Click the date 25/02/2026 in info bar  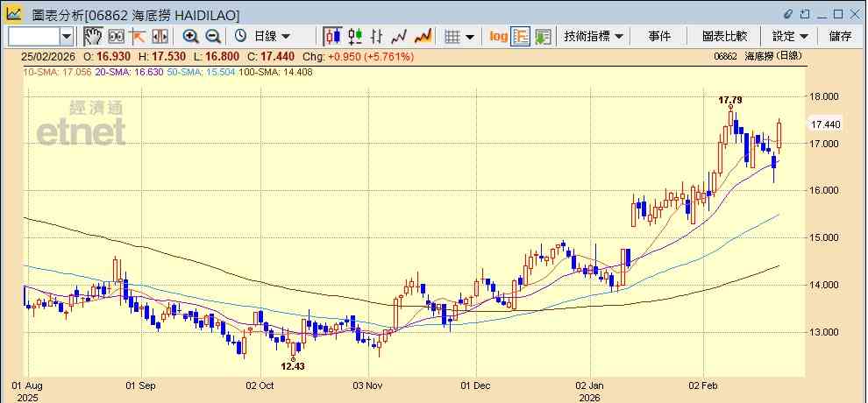click(48, 56)
